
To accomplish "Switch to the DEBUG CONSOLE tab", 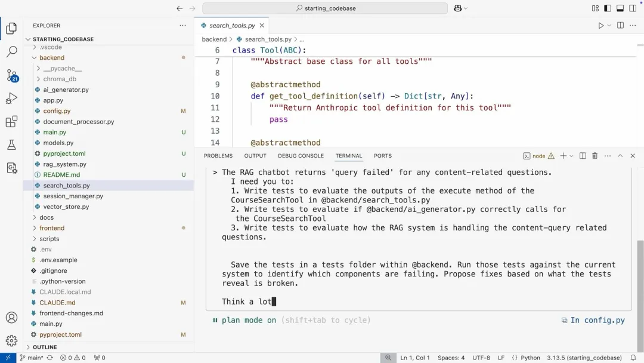I will click(301, 156).
